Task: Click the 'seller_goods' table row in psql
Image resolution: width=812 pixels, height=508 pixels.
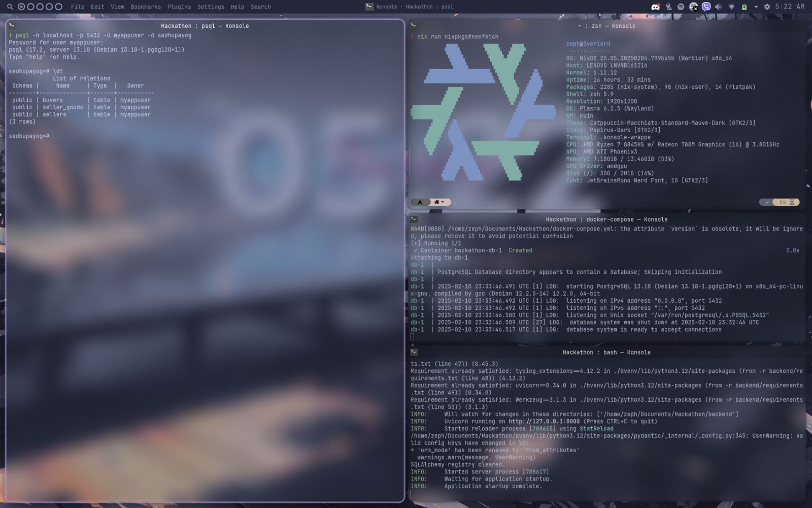Action: tap(81, 107)
